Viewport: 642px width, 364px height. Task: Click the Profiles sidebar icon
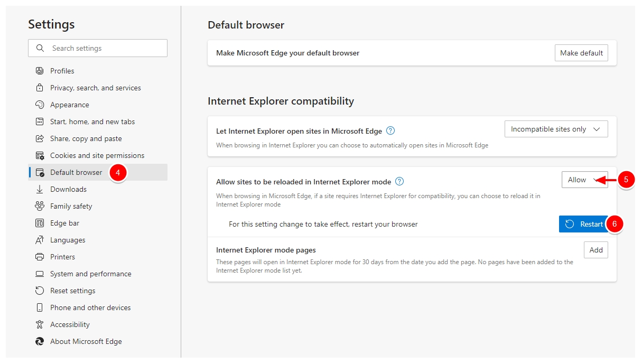pos(40,71)
